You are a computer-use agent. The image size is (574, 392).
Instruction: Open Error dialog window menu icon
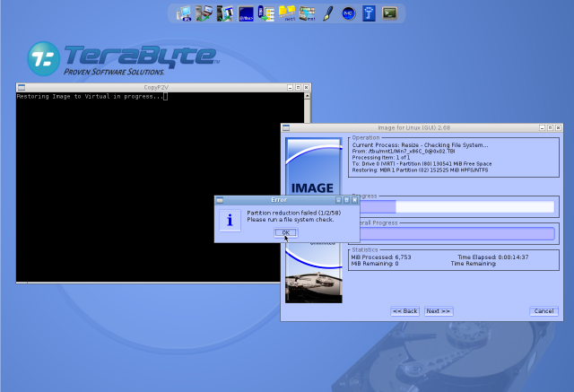click(220, 200)
